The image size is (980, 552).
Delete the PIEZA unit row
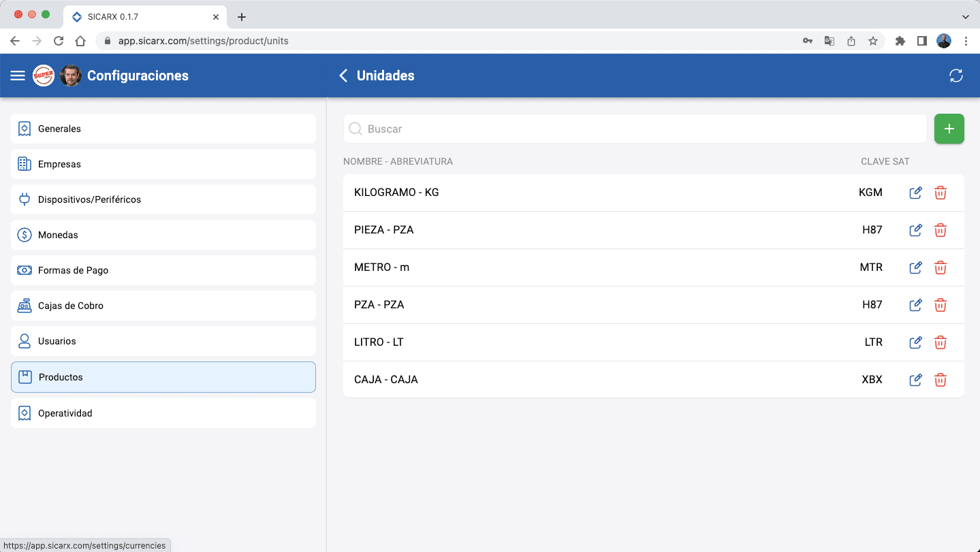pos(940,230)
